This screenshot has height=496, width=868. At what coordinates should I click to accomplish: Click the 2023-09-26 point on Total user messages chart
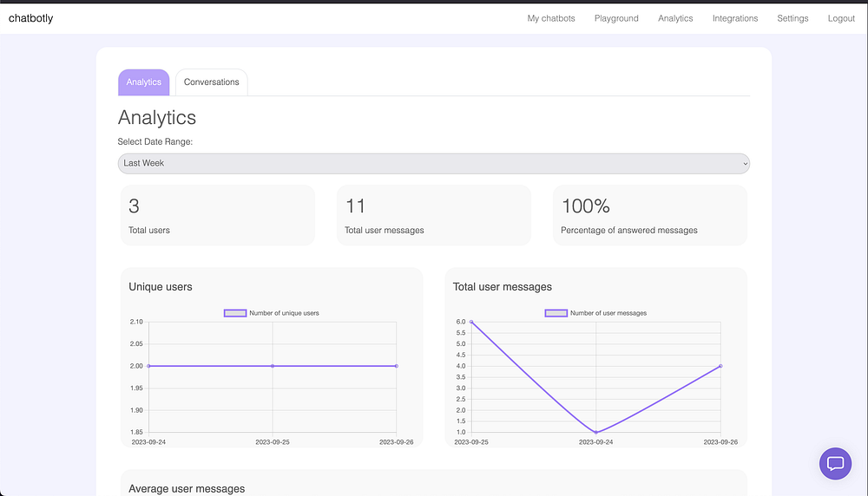[720, 366]
